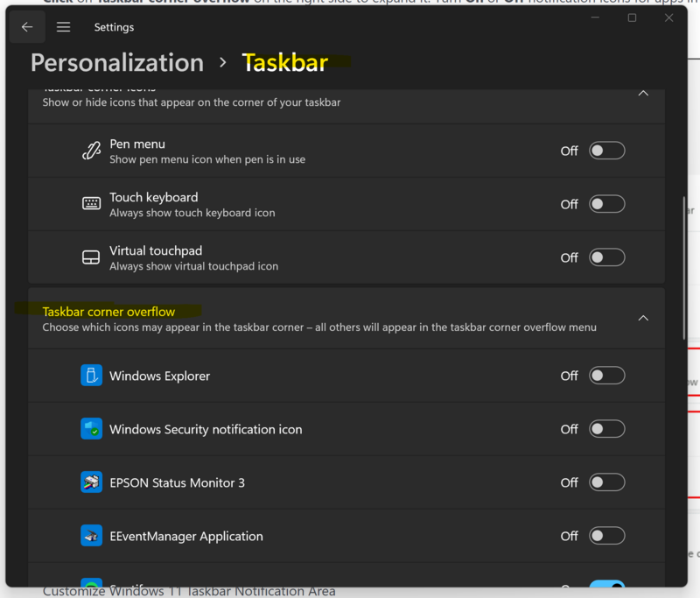Viewport: 700px width, 598px height.
Task: Click the Taskbar breadcrumb title
Action: click(285, 62)
